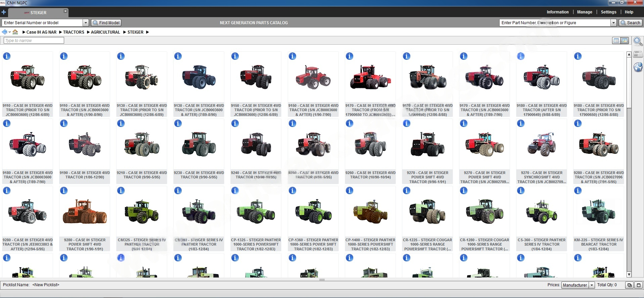Go to the catalog home icon
The width and height of the screenshot is (644, 298).
click(x=15, y=32)
